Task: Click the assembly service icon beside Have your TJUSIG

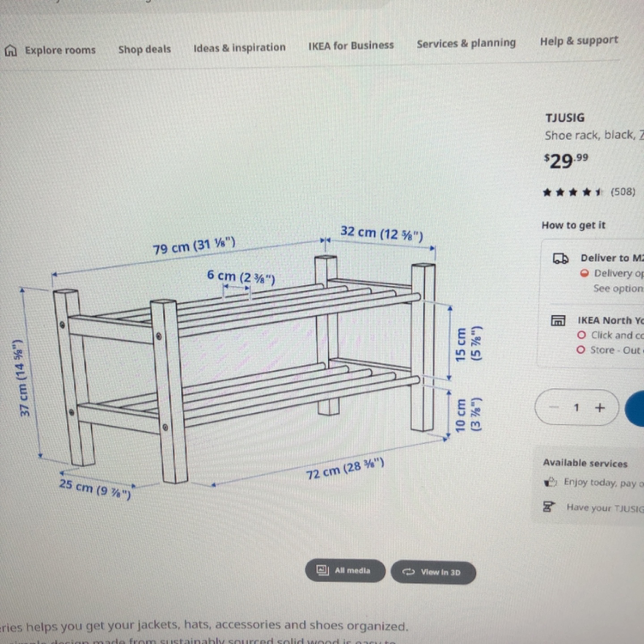Action: pos(548,507)
